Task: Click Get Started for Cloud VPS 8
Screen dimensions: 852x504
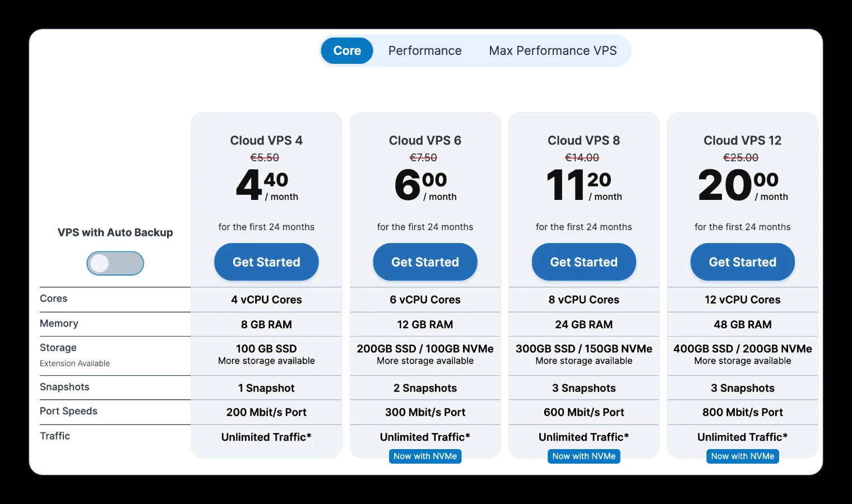Action: (x=584, y=262)
